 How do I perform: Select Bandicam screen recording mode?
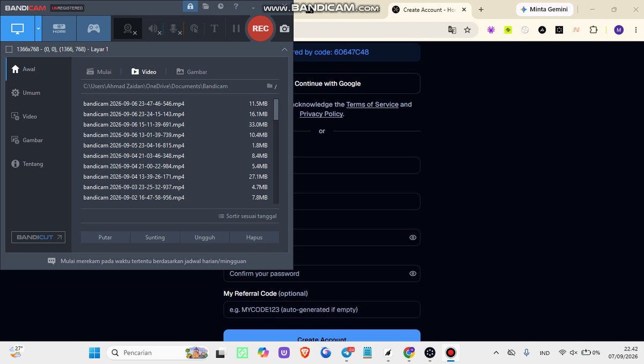point(18,28)
